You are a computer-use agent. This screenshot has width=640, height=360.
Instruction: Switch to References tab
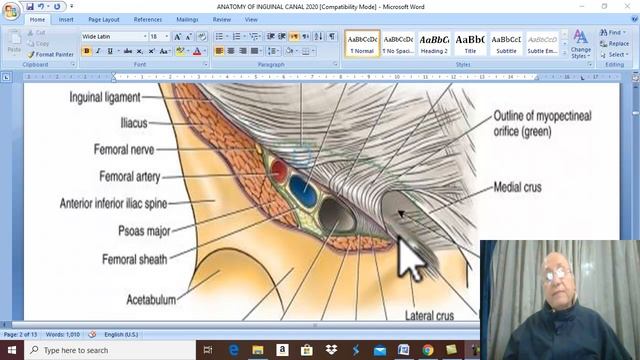coord(148,20)
